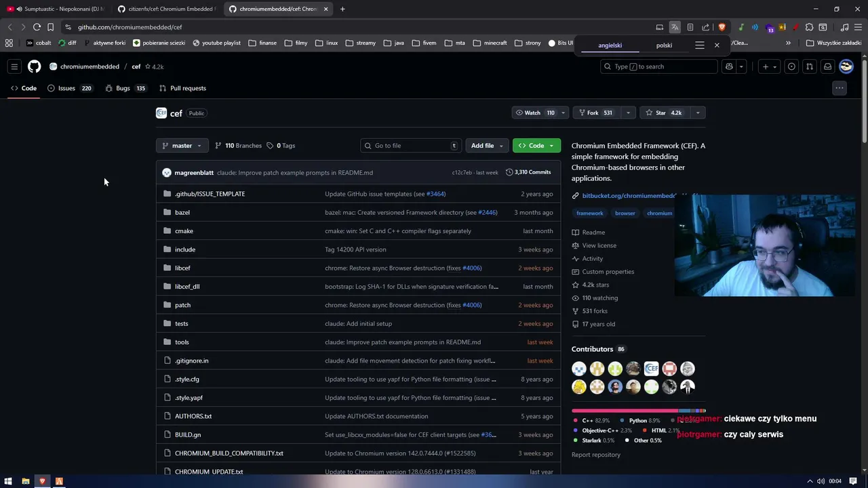This screenshot has height=488, width=868.
Task: Click the translate page icon in address bar
Action: click(675, 27)
